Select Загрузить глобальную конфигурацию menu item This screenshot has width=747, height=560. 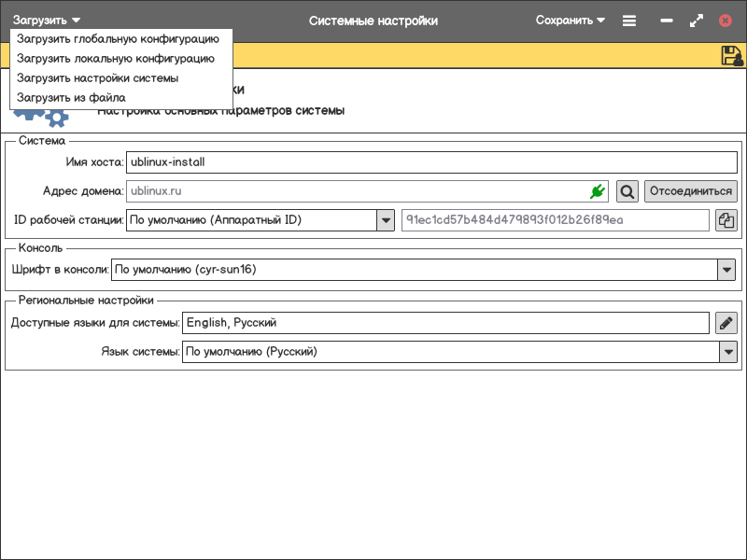pos(118,39)
